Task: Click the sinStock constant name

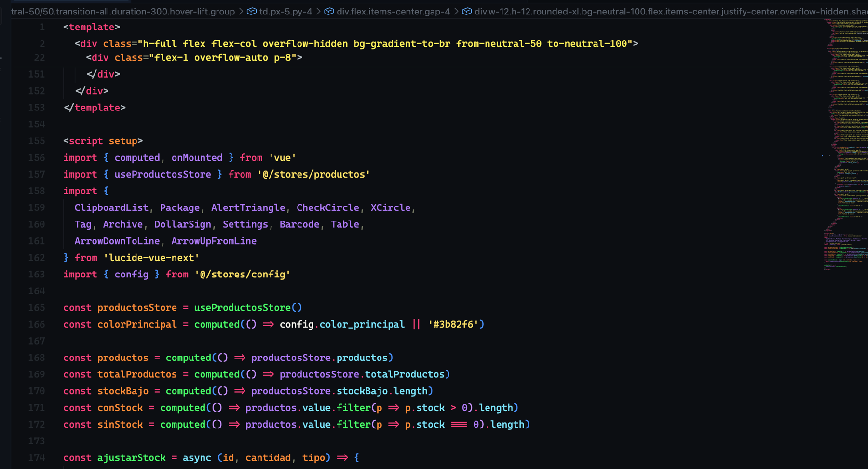Action: pos(120,424)
